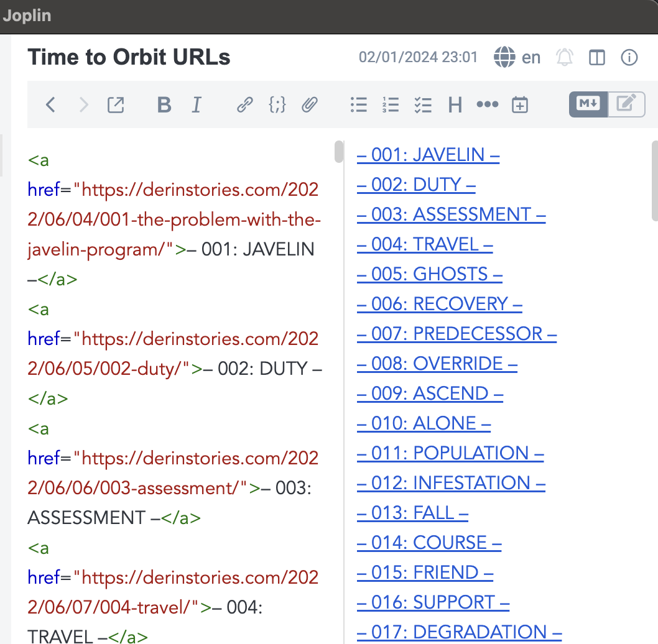Insert a bulleted list
658x644 pixels.
pyautogui.click(x=359, y=104)
